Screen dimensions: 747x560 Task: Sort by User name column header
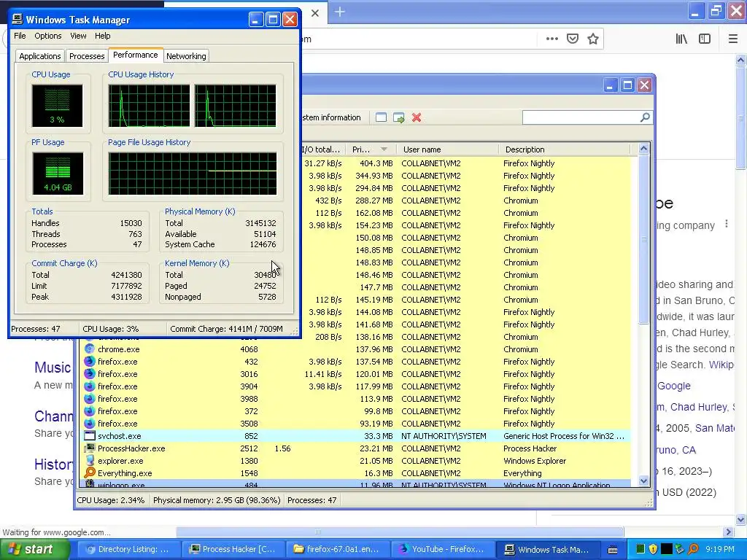(x=447, y=149)
